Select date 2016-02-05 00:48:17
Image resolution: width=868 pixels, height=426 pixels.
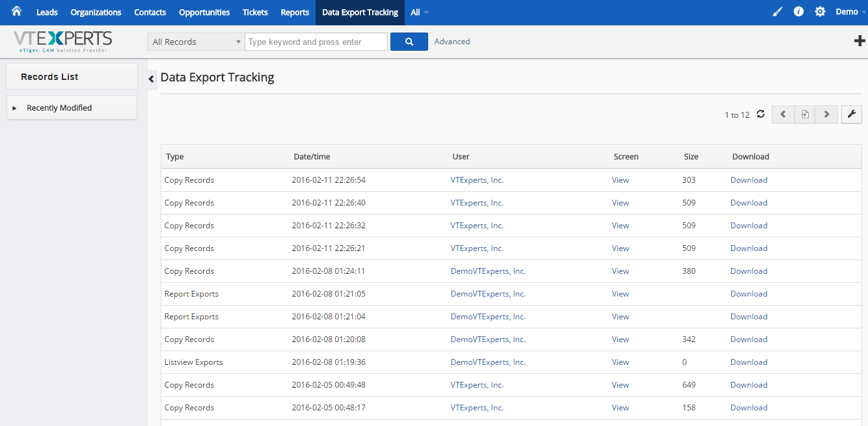(x=329, y=408)
